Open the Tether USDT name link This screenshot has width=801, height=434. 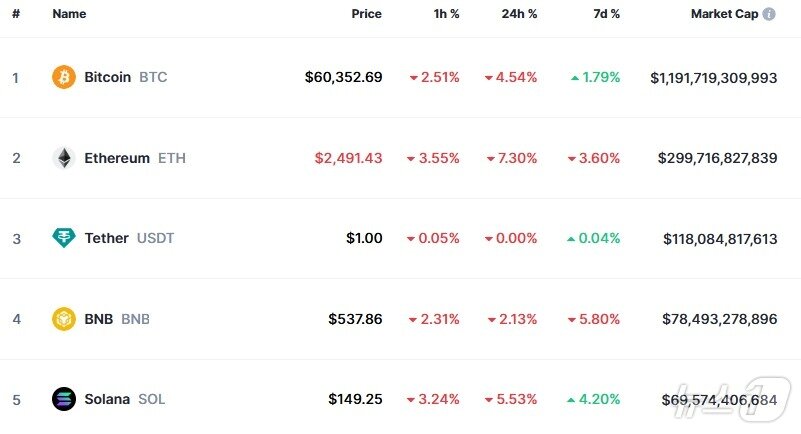click(129, 238)
